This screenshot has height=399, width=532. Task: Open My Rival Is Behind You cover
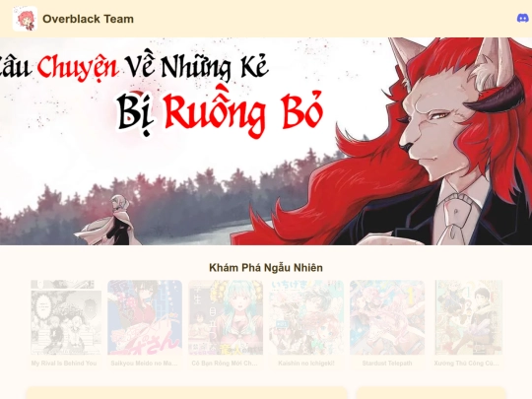[x=64, y=317]
